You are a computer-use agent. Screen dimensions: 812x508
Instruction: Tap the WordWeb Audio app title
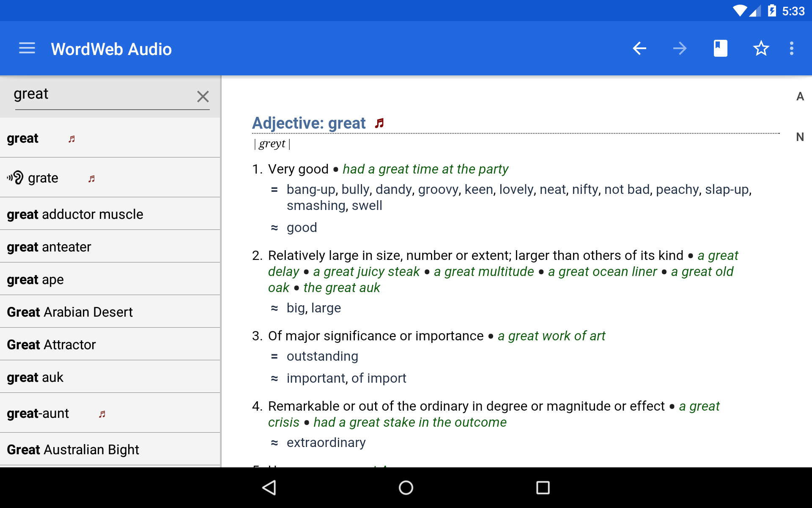[x=111, y=49]
